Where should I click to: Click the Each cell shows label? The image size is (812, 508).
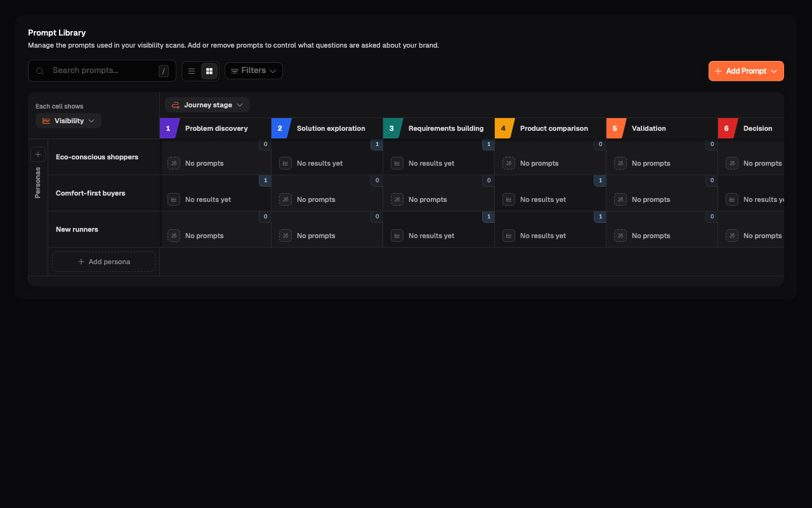click(60, 106)
